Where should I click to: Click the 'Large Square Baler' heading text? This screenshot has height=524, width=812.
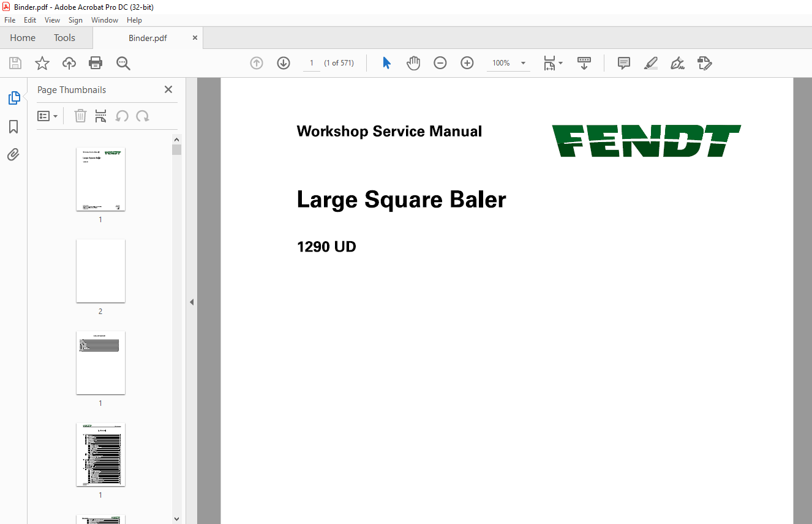pos(402,200)
